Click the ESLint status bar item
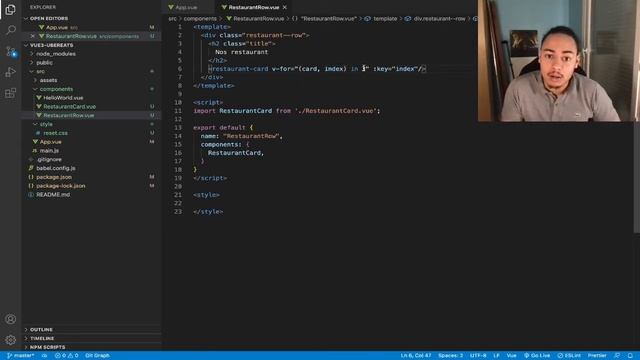This screenshot has width=640, height=360. tap(569, 356)
